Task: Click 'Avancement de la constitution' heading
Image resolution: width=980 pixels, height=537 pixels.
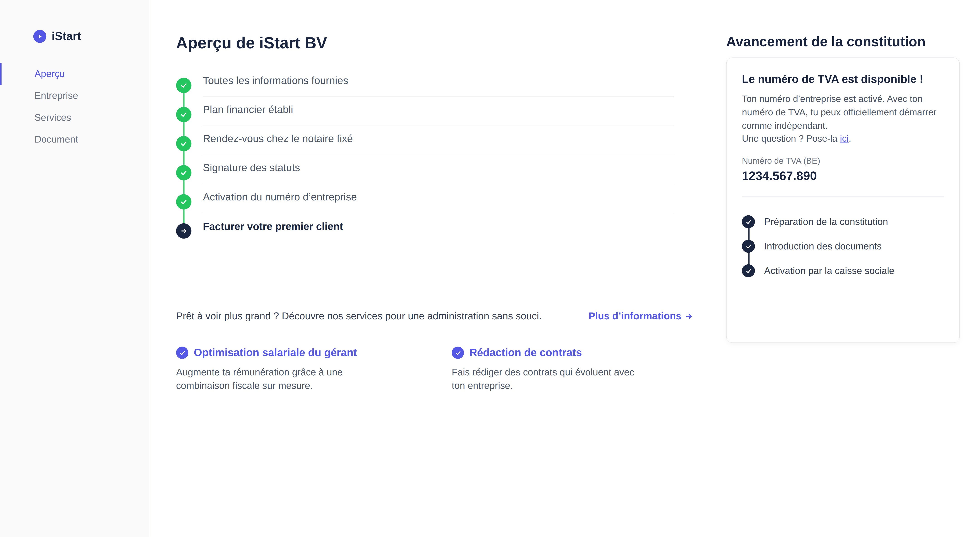Action: point(826,42)
